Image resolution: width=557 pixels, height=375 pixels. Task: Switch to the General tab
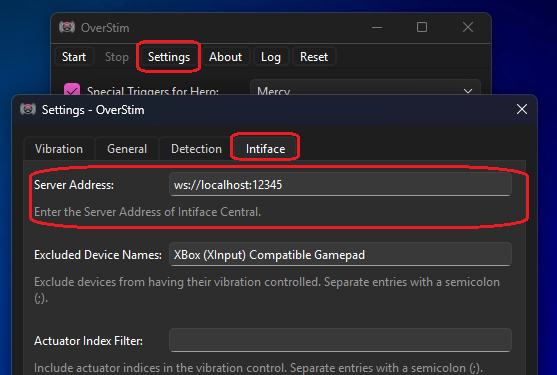[x=127, y=149]
